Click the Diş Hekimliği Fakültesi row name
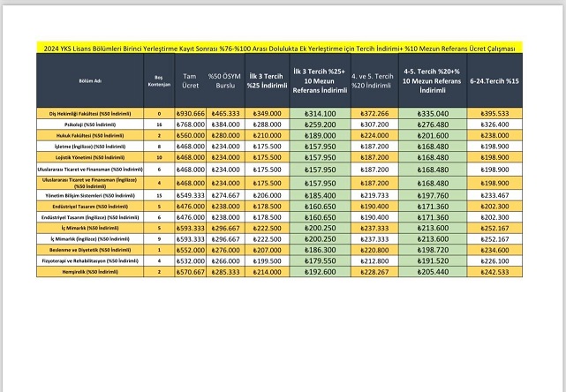 pyautogui.click(x=90, y=113)
